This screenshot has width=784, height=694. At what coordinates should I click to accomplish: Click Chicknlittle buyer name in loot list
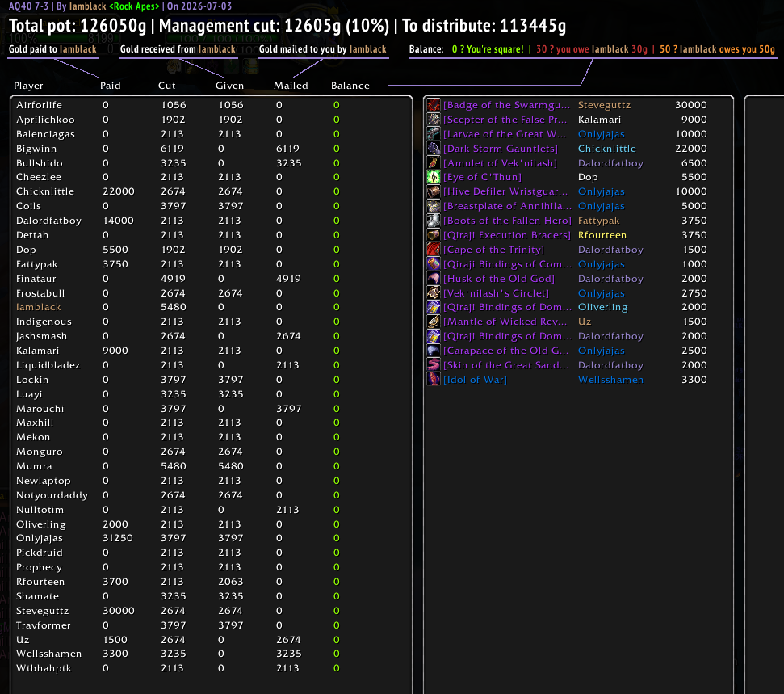point(607,149)
